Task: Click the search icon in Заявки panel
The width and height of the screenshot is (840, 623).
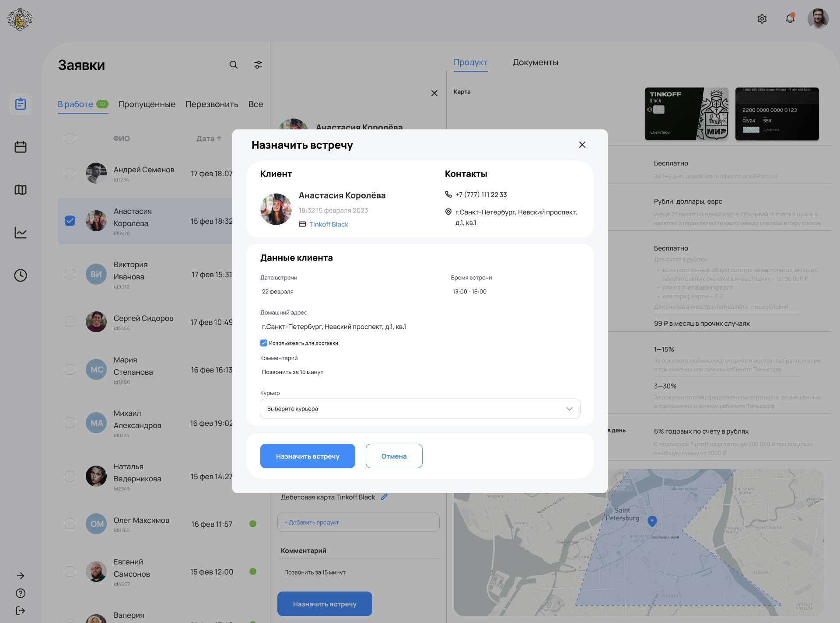Action: pos(234,65)
